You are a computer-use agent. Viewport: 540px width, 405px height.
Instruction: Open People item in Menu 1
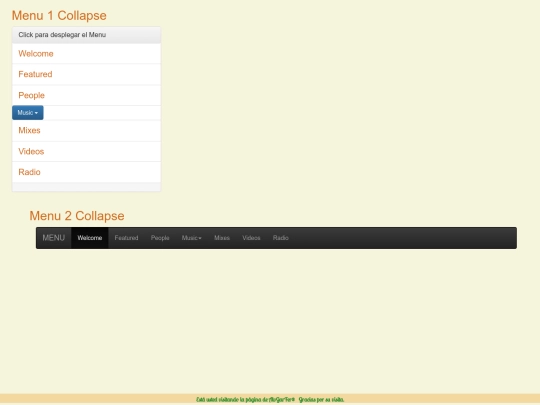point(31,95)
